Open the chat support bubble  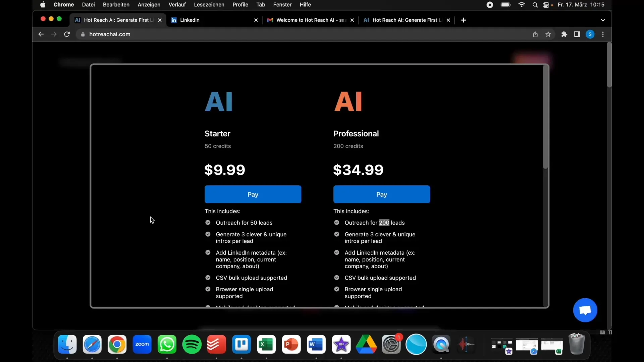pyautogui.click(x=585, y=310)
